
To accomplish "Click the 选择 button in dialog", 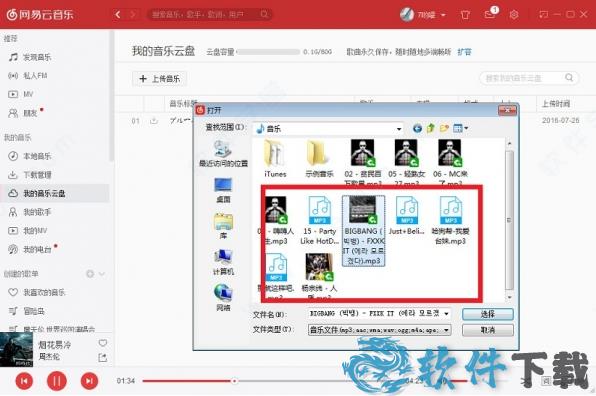I will [488, 314].
